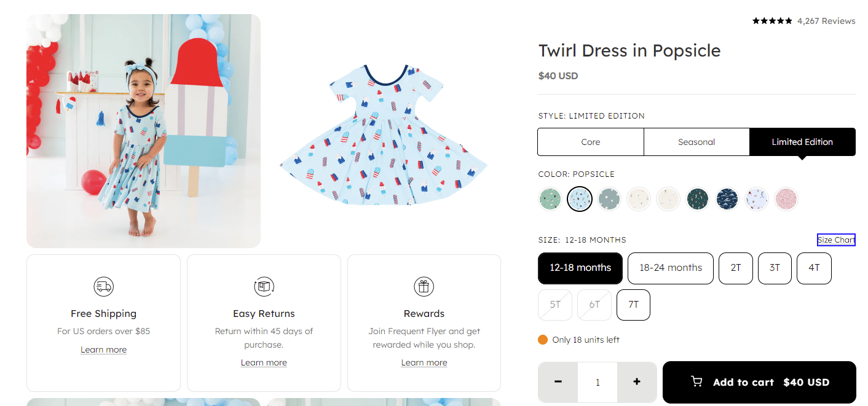Open Learn more under Free Shipping

(x=103, y=349)
